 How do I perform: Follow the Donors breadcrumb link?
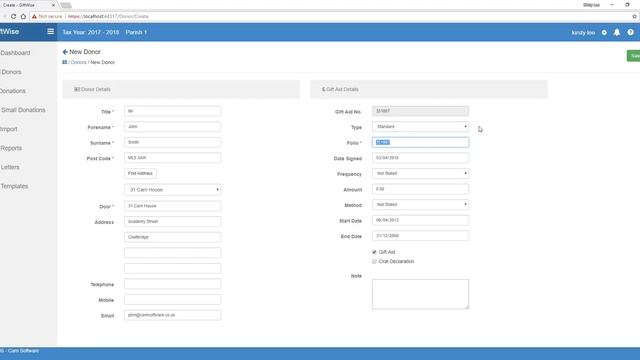coord(78,62)
